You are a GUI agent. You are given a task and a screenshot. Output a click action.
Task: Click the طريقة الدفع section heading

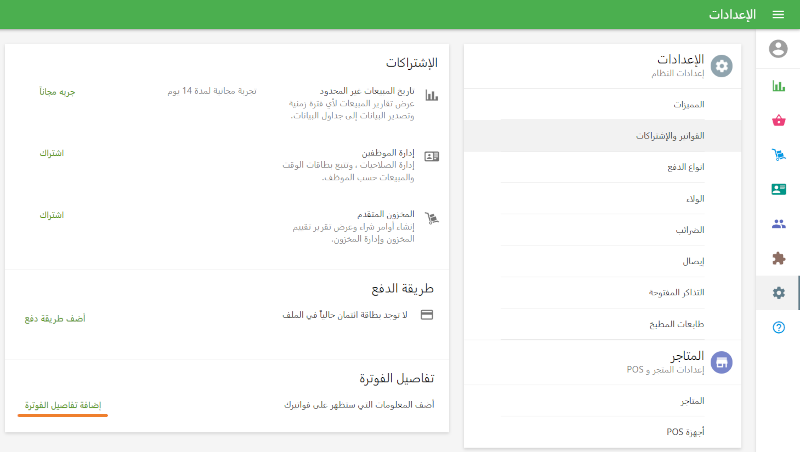coord(403,289)
